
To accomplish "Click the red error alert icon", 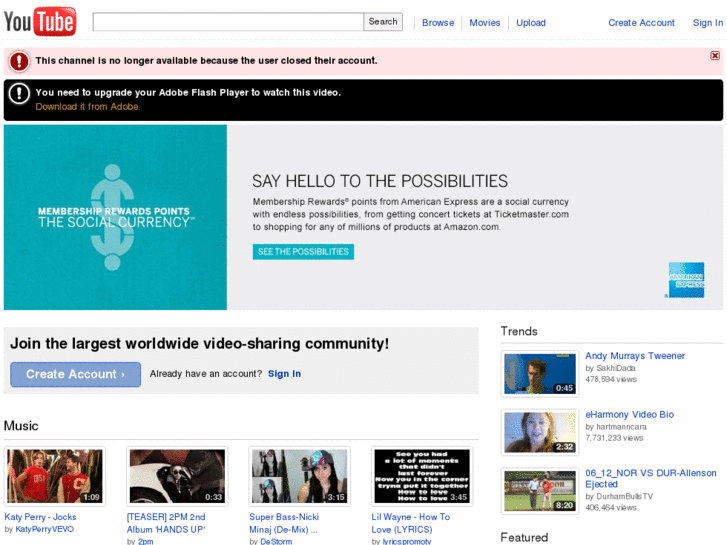I will pos(19,61).
